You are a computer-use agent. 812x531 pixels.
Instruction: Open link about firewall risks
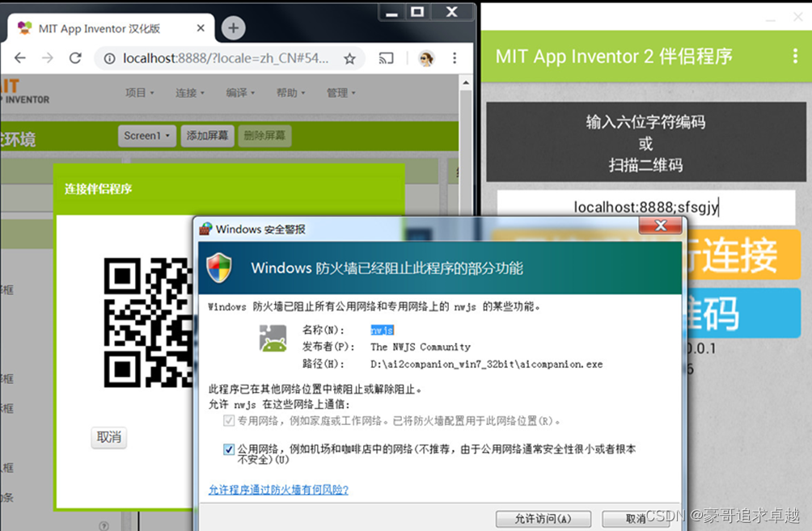278,490
